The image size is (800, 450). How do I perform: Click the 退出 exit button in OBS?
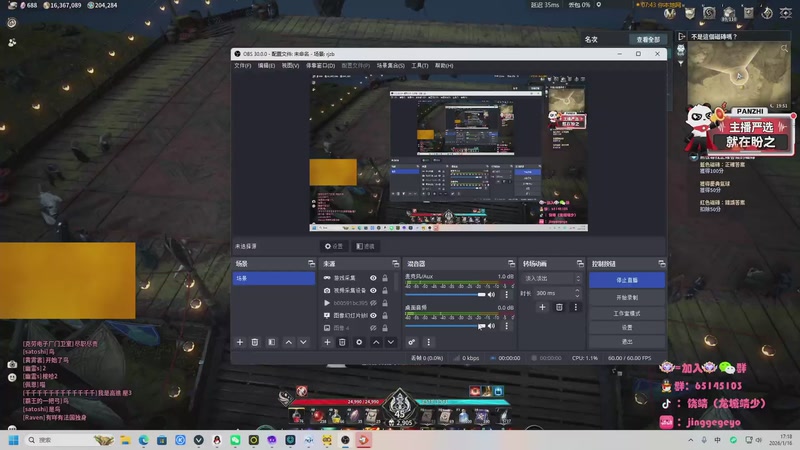pyautogui.click(x=627, y=342)
